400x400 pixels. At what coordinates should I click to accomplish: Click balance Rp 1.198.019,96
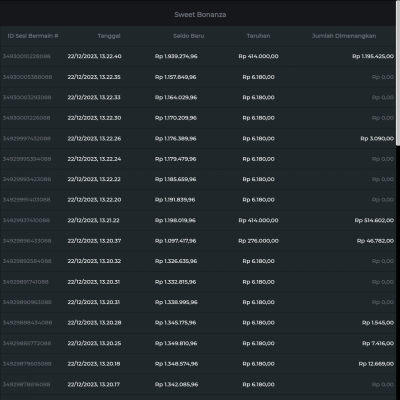(x=175, y=220)
